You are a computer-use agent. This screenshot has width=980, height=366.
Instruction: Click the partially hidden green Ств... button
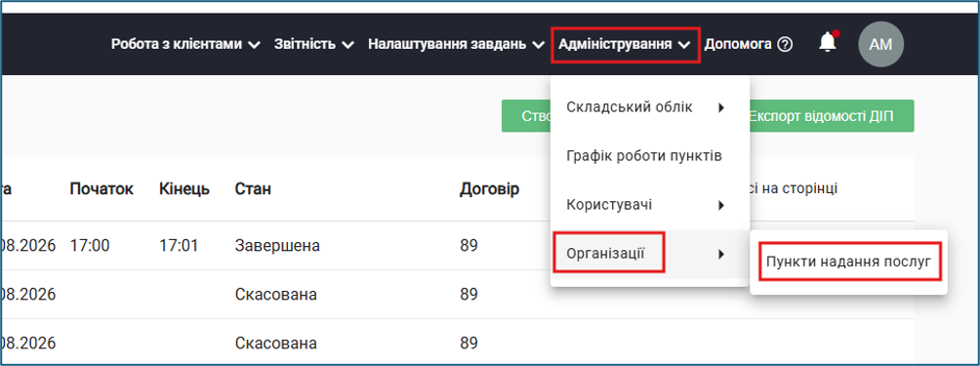[526, 116]
